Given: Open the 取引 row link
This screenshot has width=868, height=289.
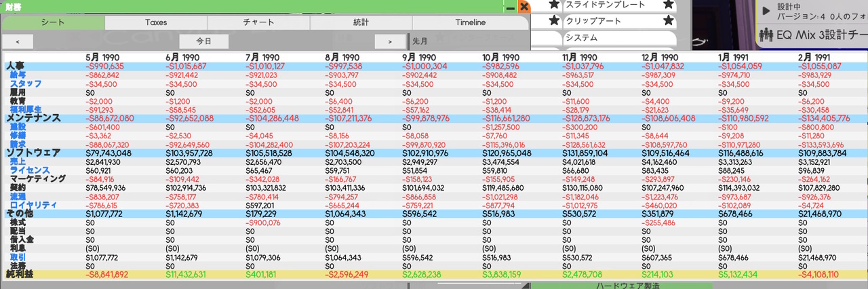Looking at the screenshot, I should coord(18,257).
